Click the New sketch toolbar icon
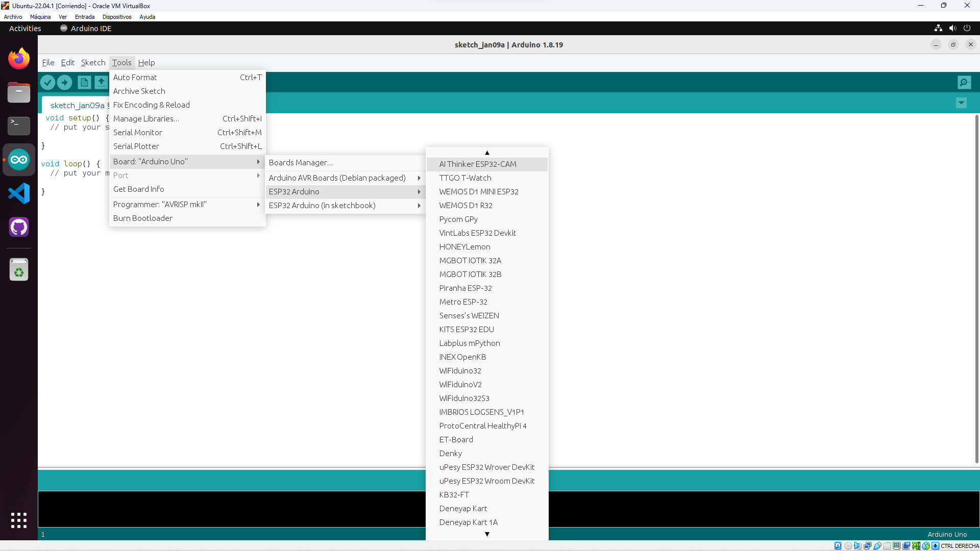The image size is (980, 551). coord(84,82)
